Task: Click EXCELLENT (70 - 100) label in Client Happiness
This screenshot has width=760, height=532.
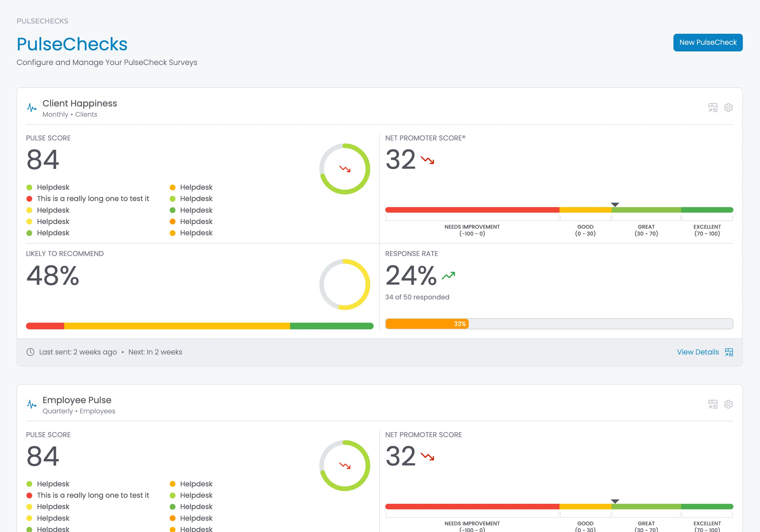Action: point(707,230)
